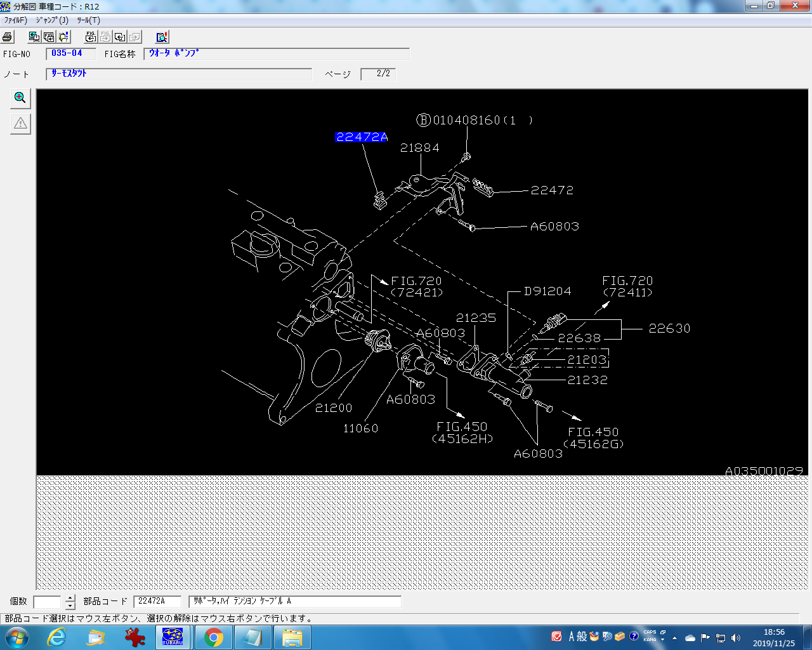Image resolution: width=812 pixels, height=650 pixels.
Task: Select part code 21200 in diagram
Action: click(x=334, y=408)
